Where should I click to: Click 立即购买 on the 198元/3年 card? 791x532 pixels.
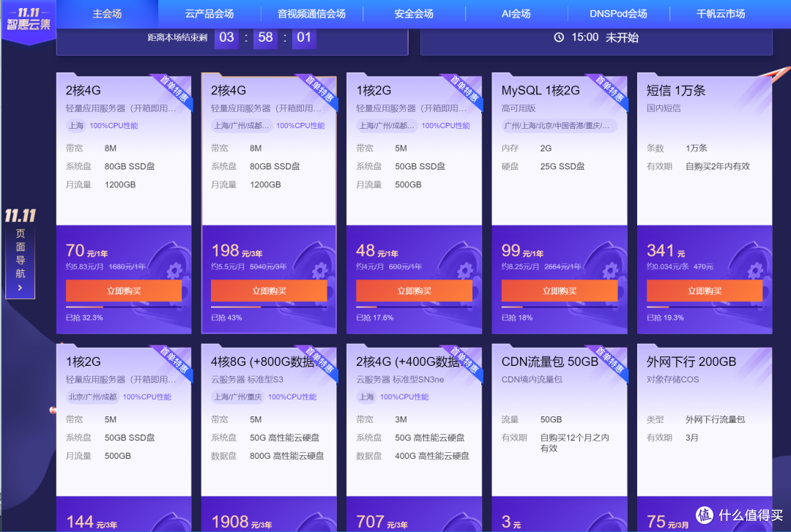269,291
